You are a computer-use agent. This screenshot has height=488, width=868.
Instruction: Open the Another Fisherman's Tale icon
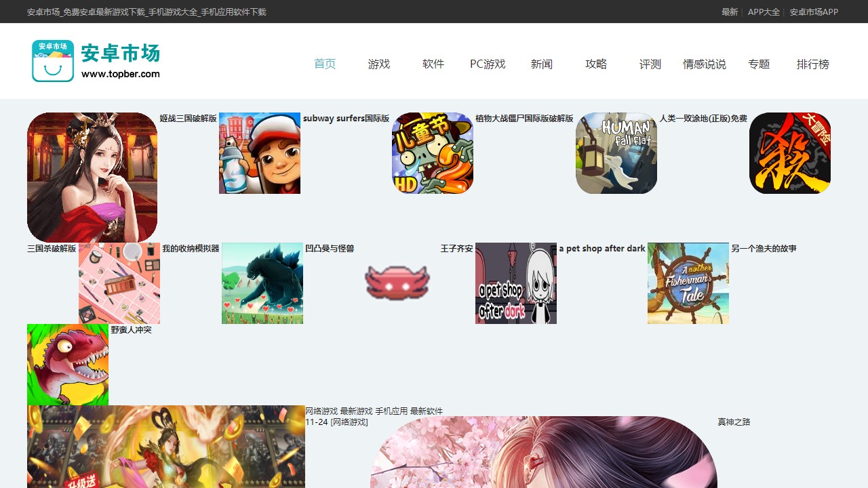click(x=688, y=283)
